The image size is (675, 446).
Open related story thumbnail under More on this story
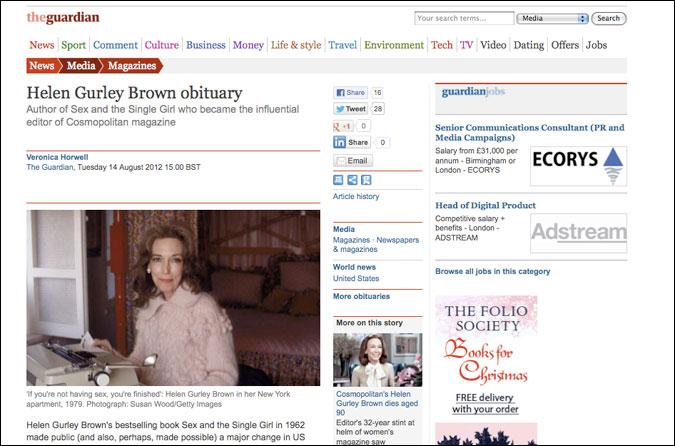[377, 360]
